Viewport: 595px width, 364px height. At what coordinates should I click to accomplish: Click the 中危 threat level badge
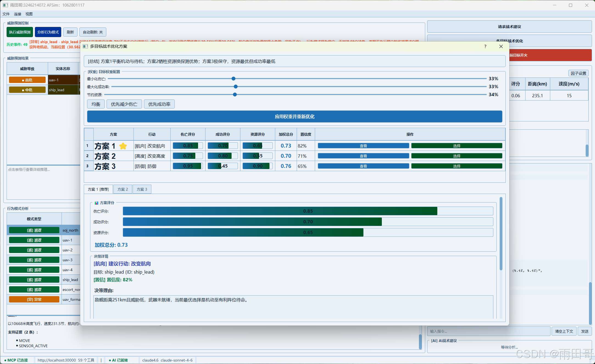pos(27,90)
